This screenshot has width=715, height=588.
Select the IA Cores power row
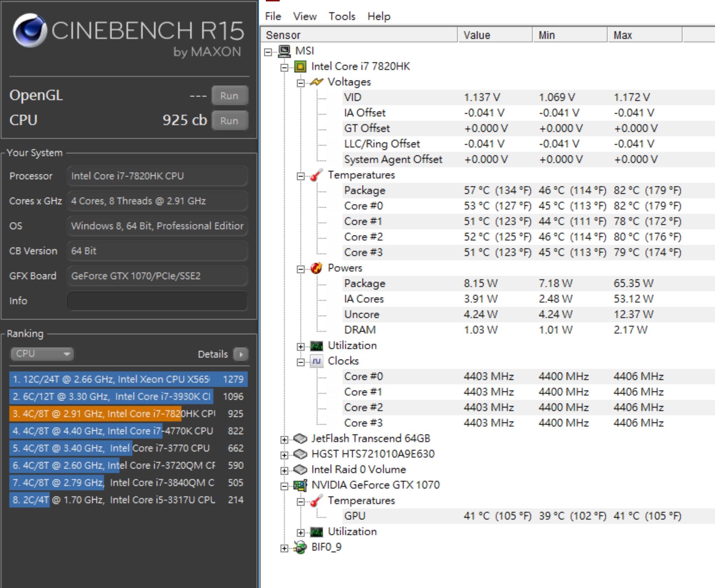(x=529, y=299)
